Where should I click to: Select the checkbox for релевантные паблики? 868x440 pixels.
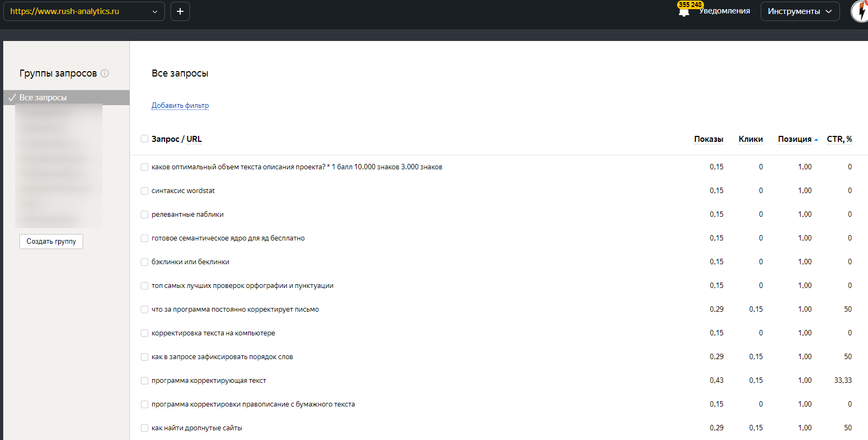[x=145, y=215]
